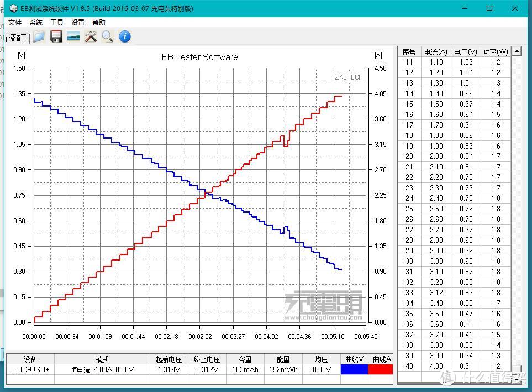Click the EB Tester Software chart title
Image resolution: width=532 pixels, height=392 pixels.
coord(199,57)
